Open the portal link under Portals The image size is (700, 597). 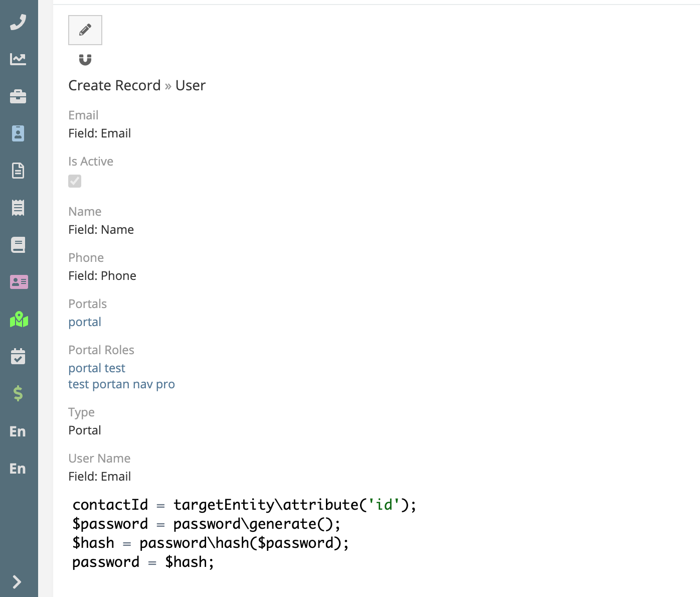(x=85, y=322)
